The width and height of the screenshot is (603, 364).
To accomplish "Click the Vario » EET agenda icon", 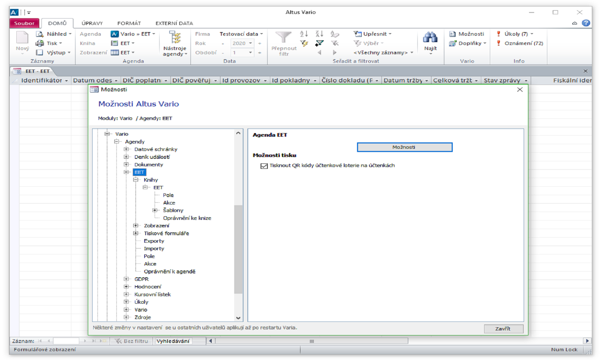I will pyautogui.click(x=115, y=34).
